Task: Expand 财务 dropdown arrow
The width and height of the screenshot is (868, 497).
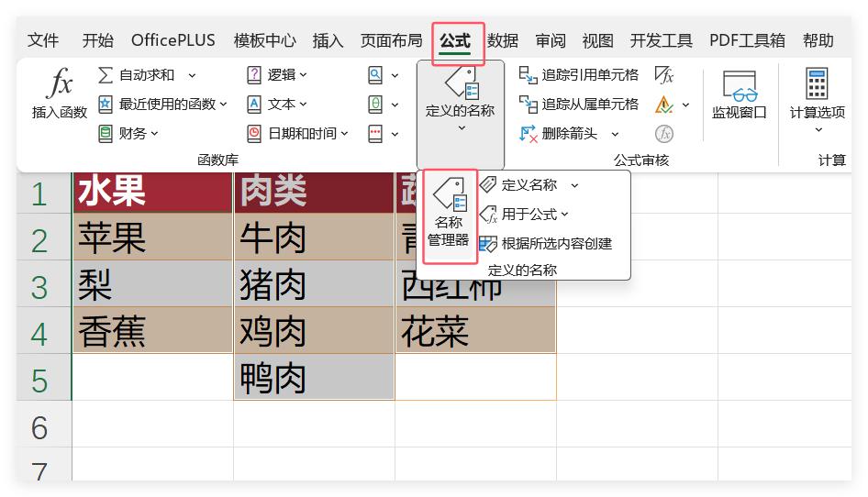Action: [154, 133]
